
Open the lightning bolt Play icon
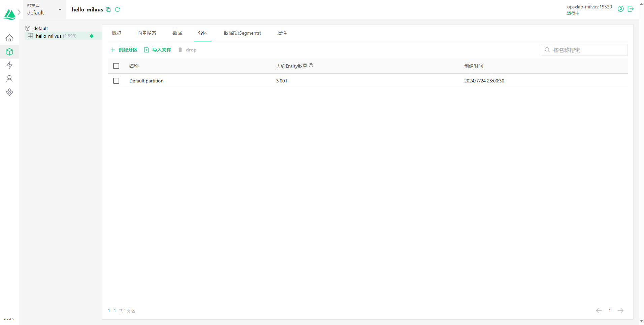tap(9, 65)
